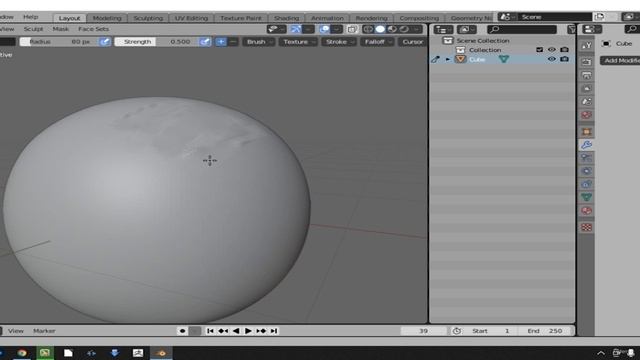Open the Tool properties tab
Image resolution: width=640 pixels, height=360 pixels.
click(587, 45)
